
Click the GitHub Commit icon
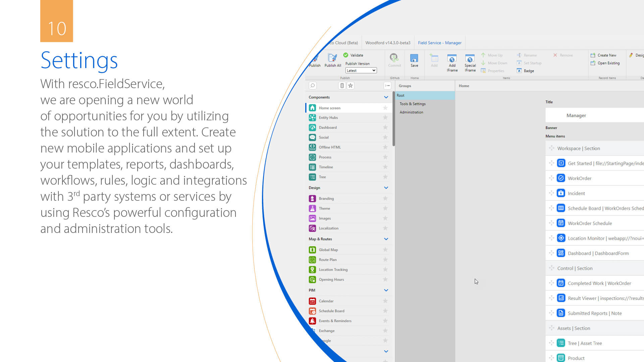pyautogui.click(x=394, y=58)
